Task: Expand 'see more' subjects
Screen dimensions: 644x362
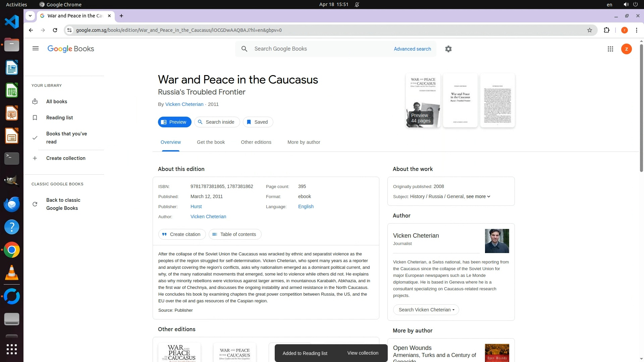Action: (478, 196)
